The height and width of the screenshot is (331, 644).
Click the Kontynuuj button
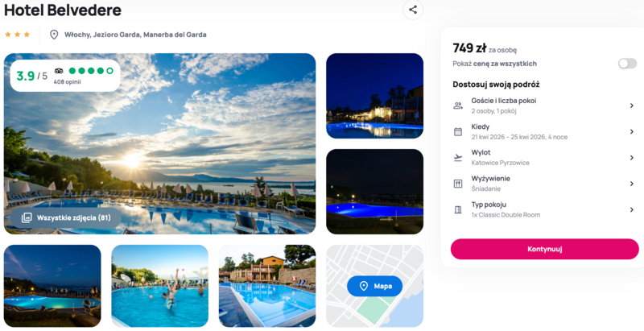click(x=545, y=249)
